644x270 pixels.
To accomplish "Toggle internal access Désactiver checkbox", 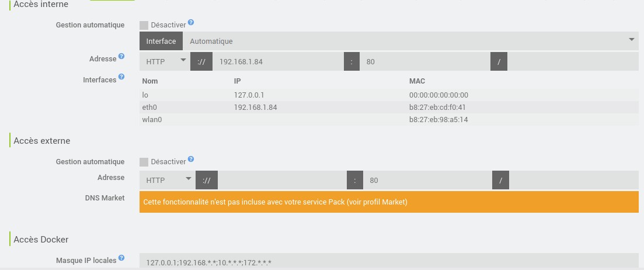I will coord(144,26).
